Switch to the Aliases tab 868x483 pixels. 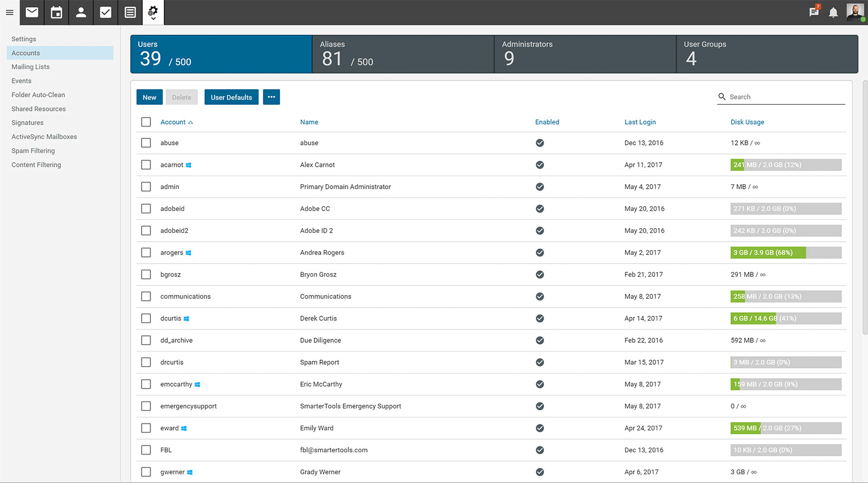403,54
